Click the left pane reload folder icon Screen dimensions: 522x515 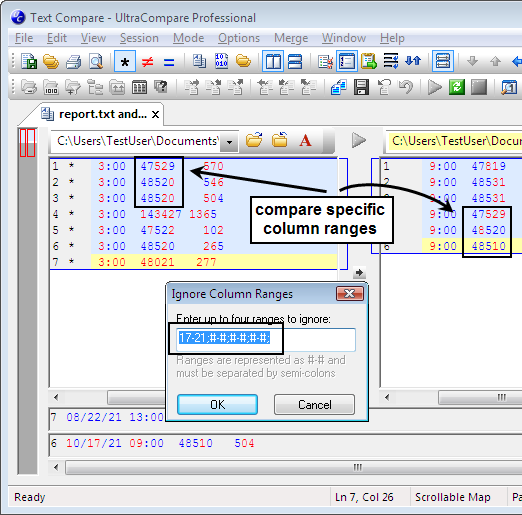point(279,140)
